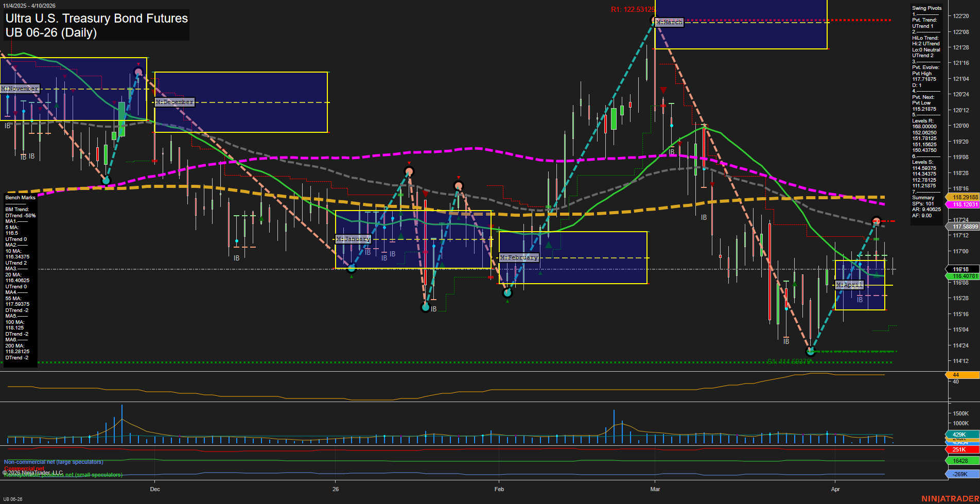Click the swing high pivot circle at the March peak
This screenshot has height=504, width=980.
pos(655,21)
